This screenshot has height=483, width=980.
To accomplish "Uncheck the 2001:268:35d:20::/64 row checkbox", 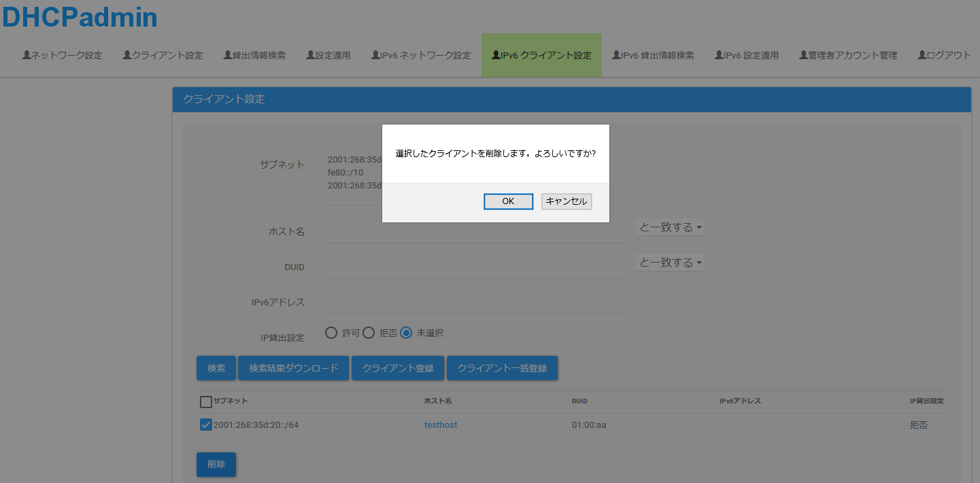I will (x=206, y=424).
